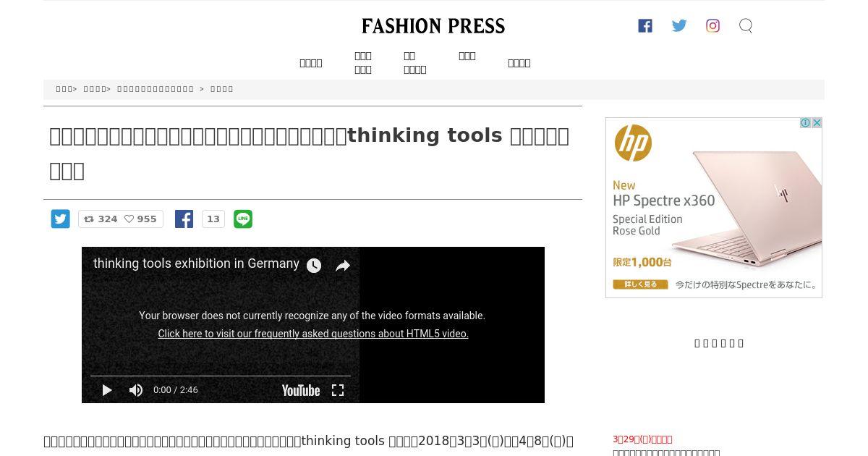Screen dimensions: 868x456
Task: Click the video time display 0:00 / 2:46
Action: (x=176, y=390)
